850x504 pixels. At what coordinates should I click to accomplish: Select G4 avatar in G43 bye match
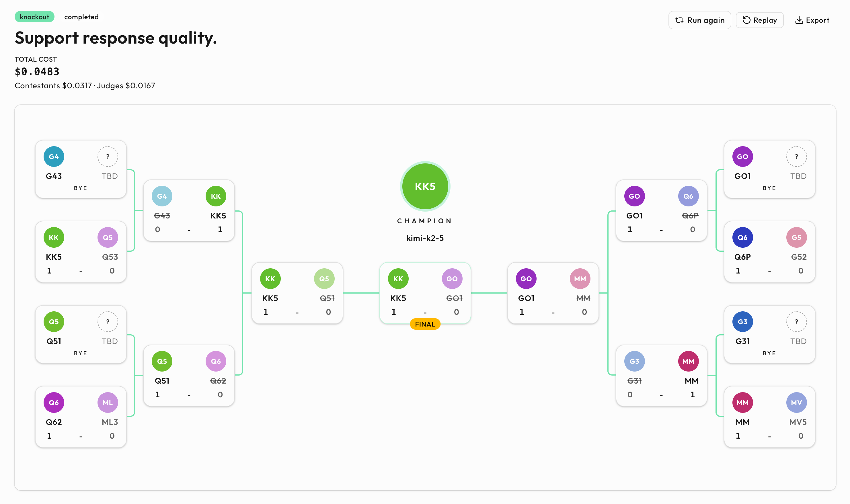54,157
